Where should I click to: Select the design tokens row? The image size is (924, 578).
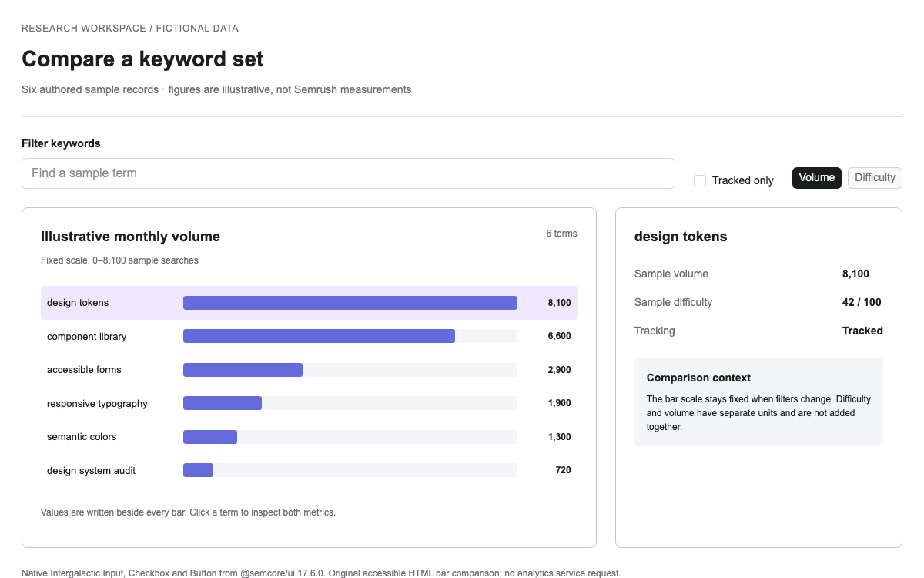click(309, 303)
